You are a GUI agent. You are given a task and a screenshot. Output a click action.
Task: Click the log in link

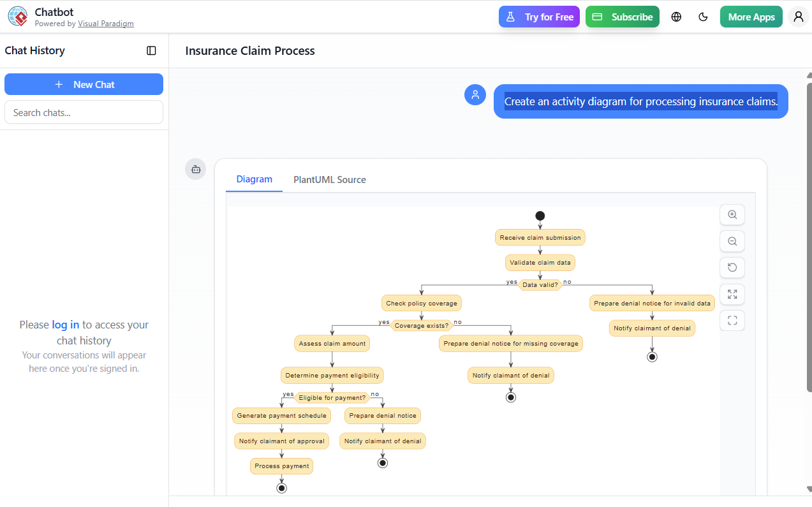(x=65, y=324)
